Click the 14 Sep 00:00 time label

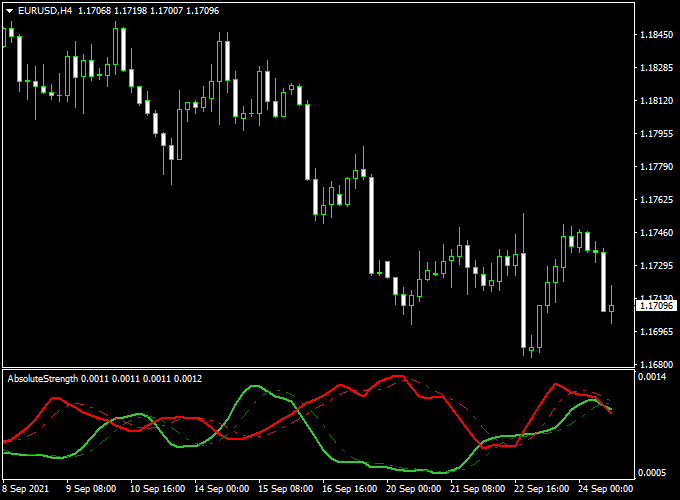(222, 489)
